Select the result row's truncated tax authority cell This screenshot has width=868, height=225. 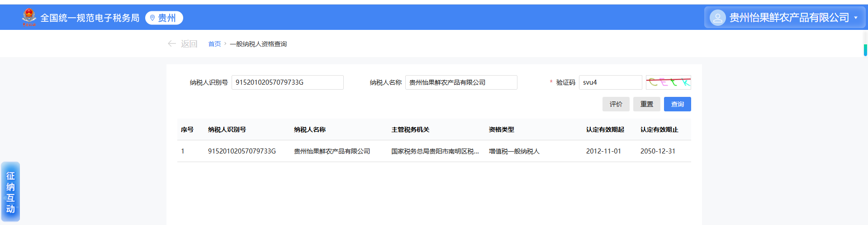(435, 151)
